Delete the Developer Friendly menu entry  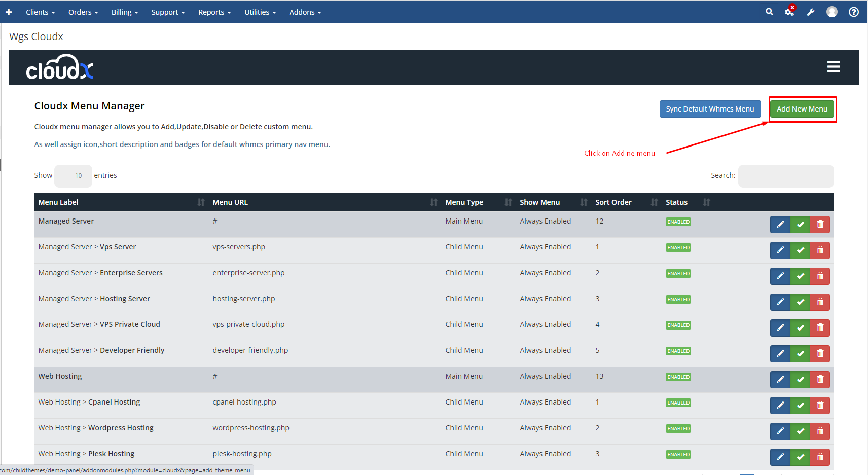[x=820, y=354]
